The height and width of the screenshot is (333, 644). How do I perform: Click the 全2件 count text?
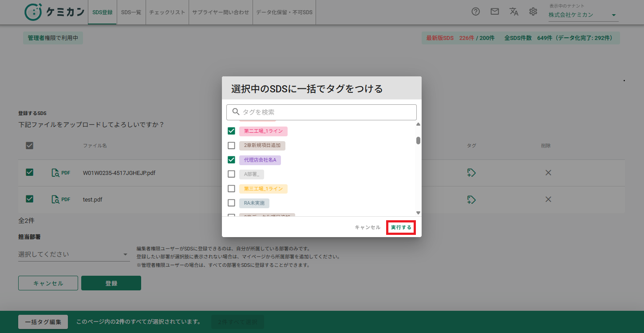(x=26, y=220)
